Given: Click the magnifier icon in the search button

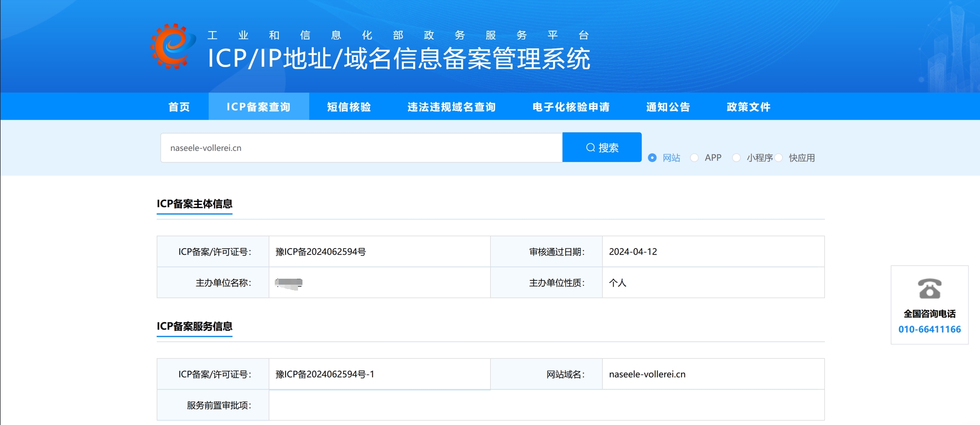Looking at the screenshot, I should (590, 148).
